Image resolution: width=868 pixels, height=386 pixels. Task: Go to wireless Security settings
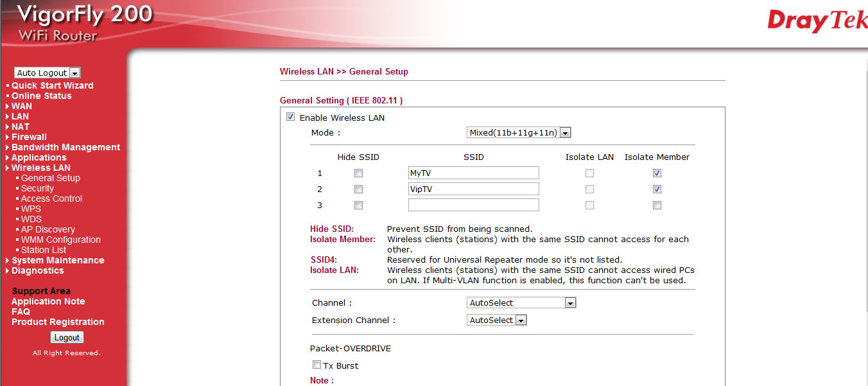pos(37,188)
